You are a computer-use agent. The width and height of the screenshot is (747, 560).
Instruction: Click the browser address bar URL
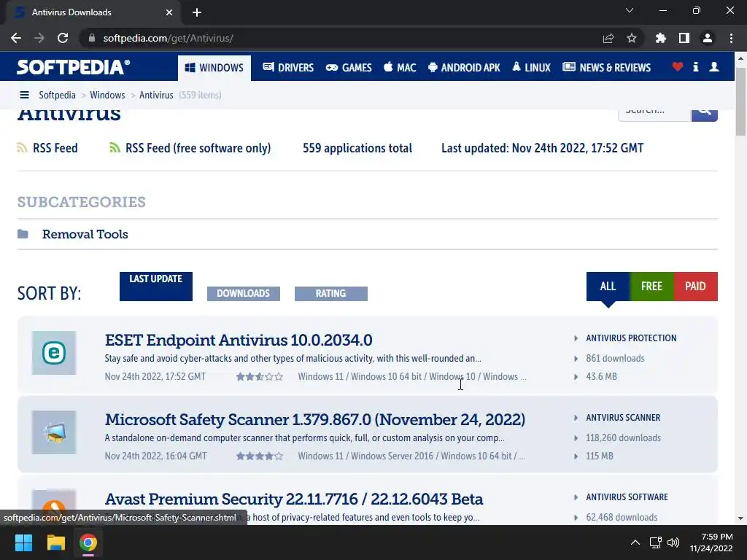pos(169,38)
